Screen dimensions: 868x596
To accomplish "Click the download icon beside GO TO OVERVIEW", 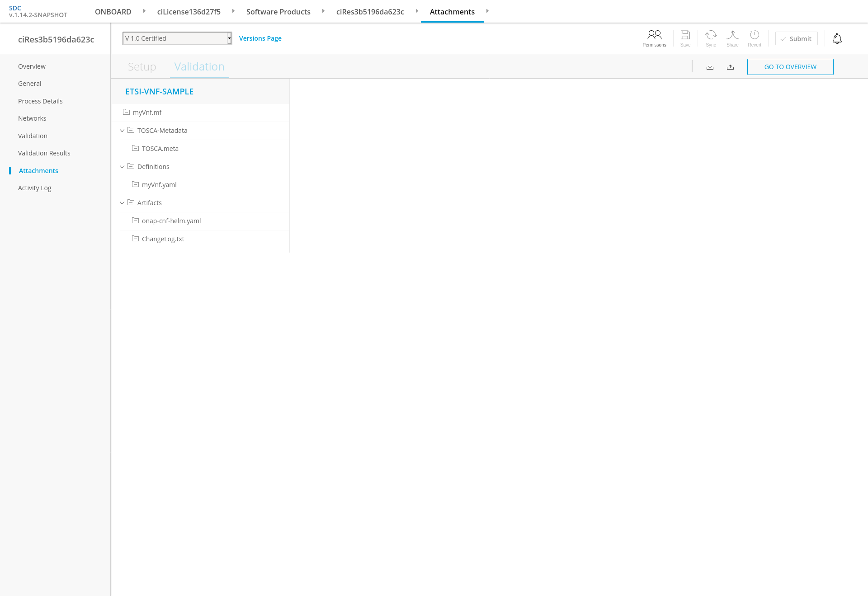I will point(710,67).
